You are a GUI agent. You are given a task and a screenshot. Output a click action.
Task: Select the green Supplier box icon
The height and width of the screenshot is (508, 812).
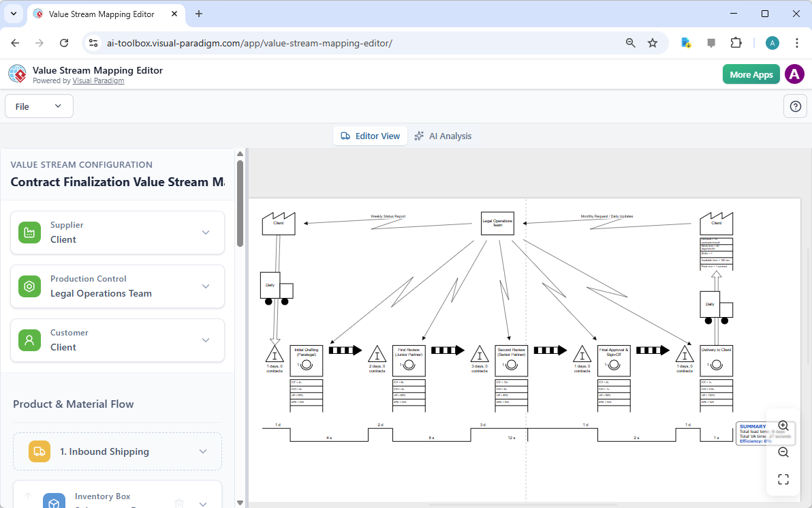pos(29,232)
